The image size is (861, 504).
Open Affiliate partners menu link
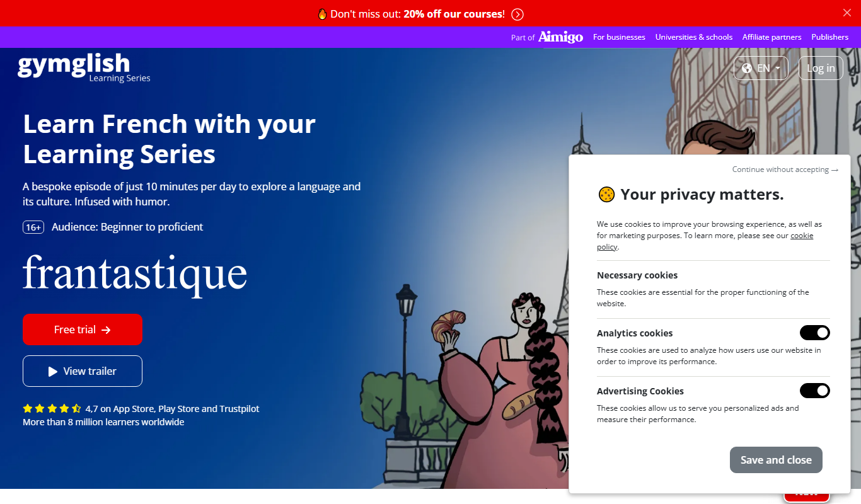pos(772,37)
